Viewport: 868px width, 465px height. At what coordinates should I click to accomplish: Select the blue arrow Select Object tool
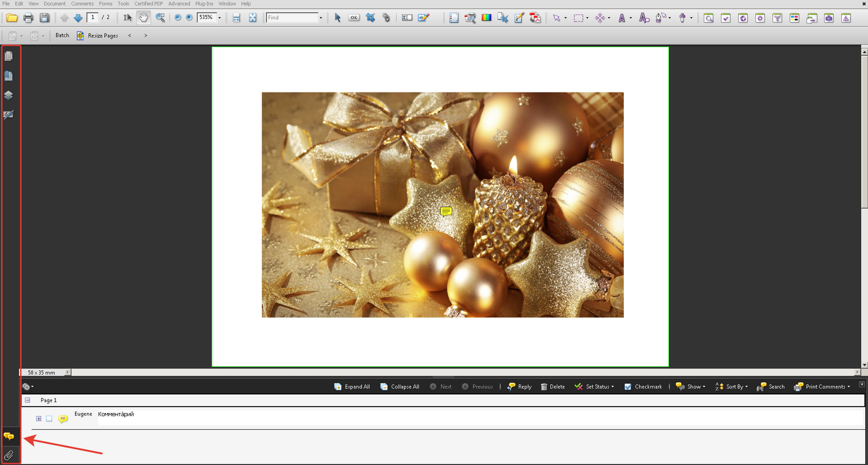(x=338, y=18)
